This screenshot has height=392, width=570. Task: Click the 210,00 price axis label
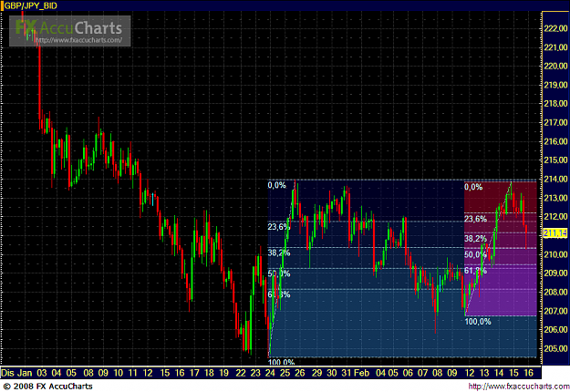point(555,254)
